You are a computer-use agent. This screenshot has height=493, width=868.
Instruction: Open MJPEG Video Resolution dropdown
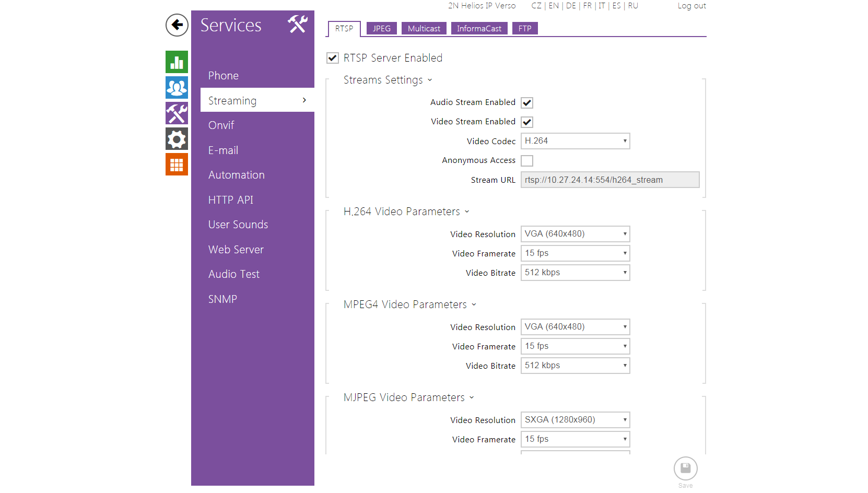tap(575, 420)
